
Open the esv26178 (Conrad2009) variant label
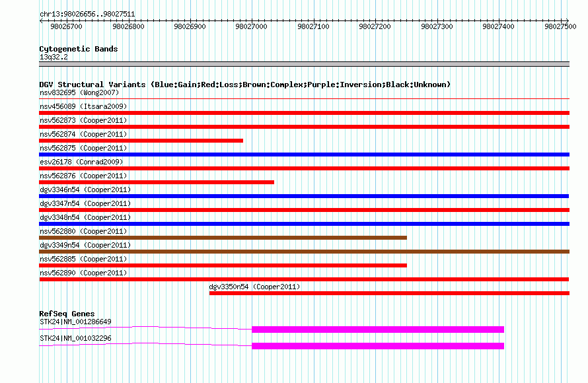coord(81,162)
